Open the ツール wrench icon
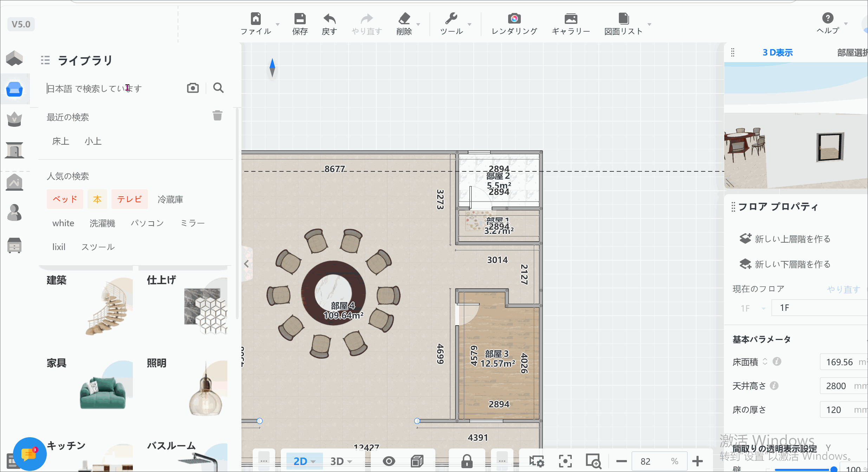Screen dimensions: 868x472 click(x=451, y=18)
